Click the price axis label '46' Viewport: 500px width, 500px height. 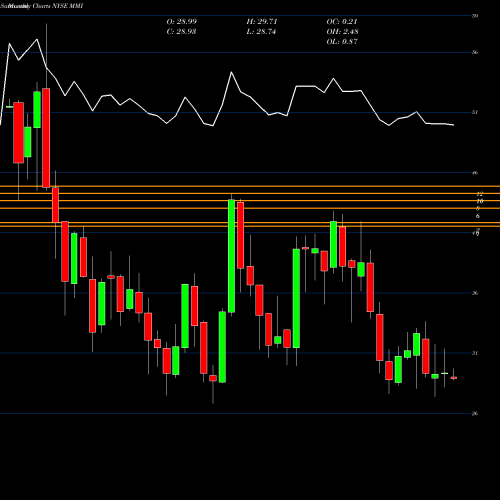point(475,173)
